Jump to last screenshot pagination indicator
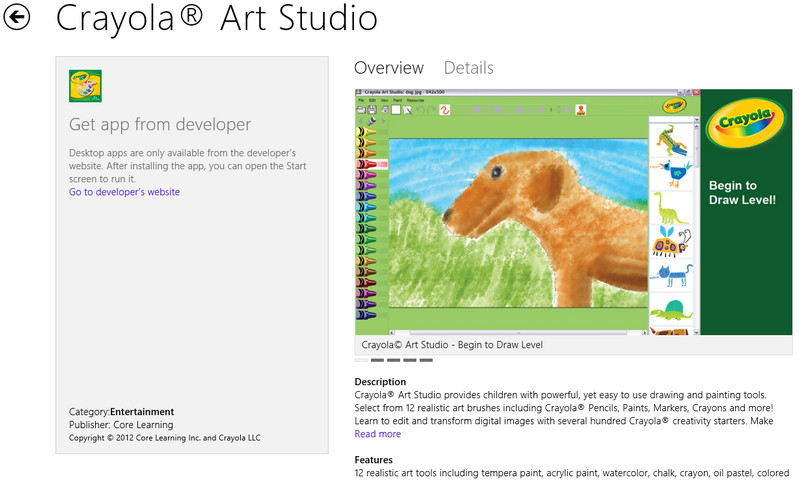The height and width of the screenshot is (481, 799). 425,360
